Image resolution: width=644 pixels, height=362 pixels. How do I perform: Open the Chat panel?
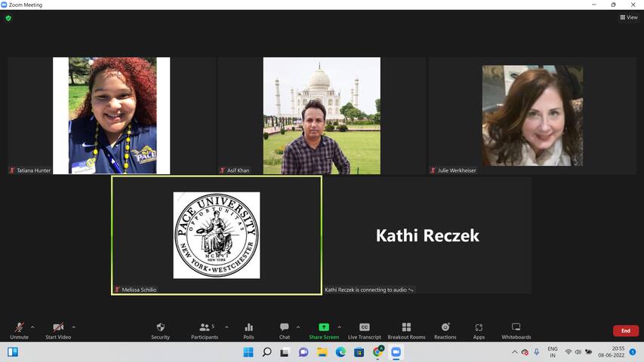point(284,330)
